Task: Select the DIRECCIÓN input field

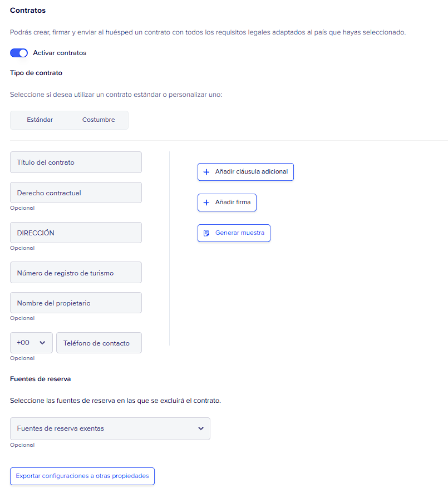Action: click(x=76, y=233)
